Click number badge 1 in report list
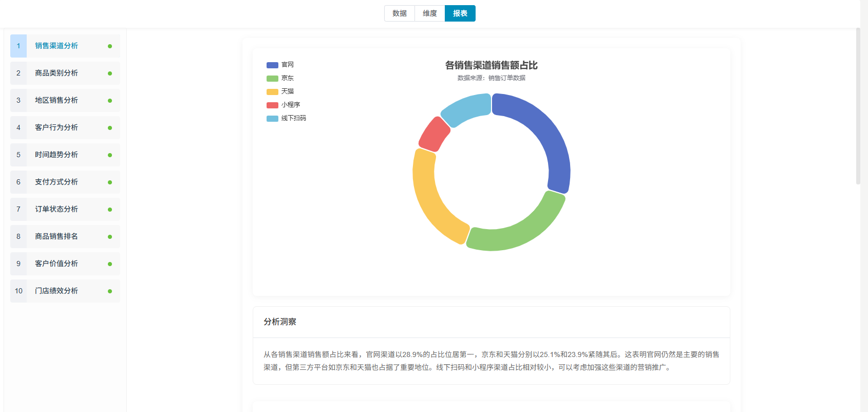Screen dimensions: 868x412 click(x=18, y=46)
